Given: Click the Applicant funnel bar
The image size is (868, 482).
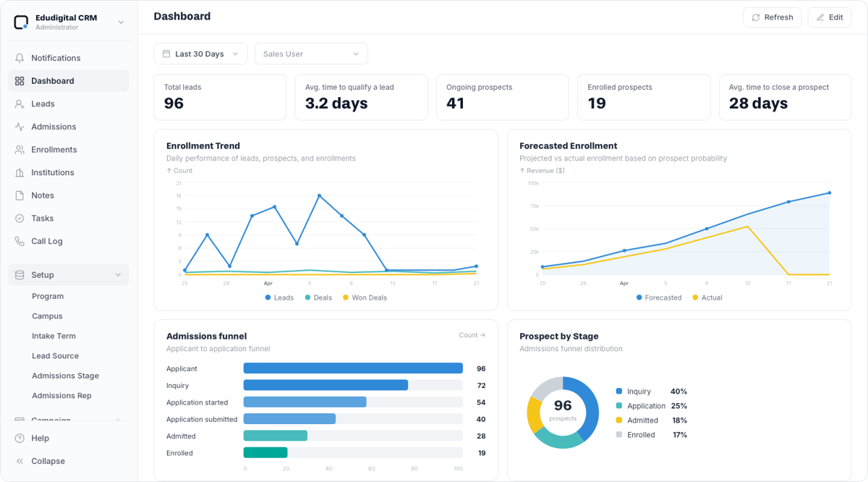Looking at the screenshot, I should (x=353, y=368).
